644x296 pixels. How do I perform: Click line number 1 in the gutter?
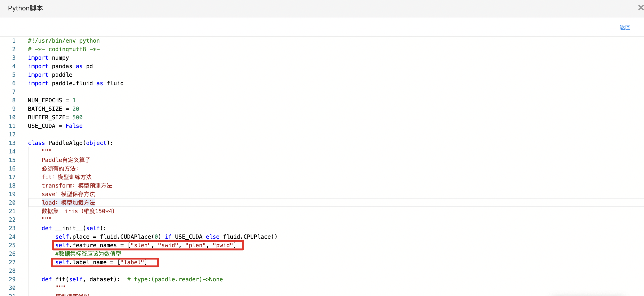[14, 40]
